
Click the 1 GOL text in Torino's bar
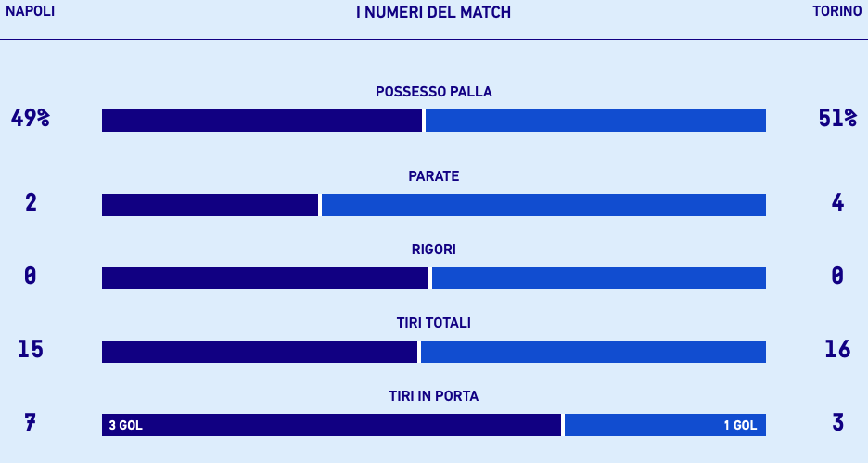pyautogui.click(x=740, y=426)
